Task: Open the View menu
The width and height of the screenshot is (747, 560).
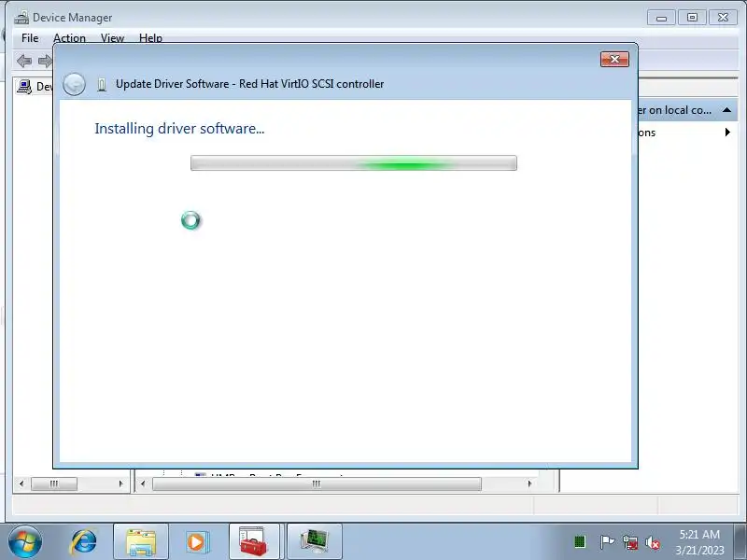Action: click(x=112, y=38)
